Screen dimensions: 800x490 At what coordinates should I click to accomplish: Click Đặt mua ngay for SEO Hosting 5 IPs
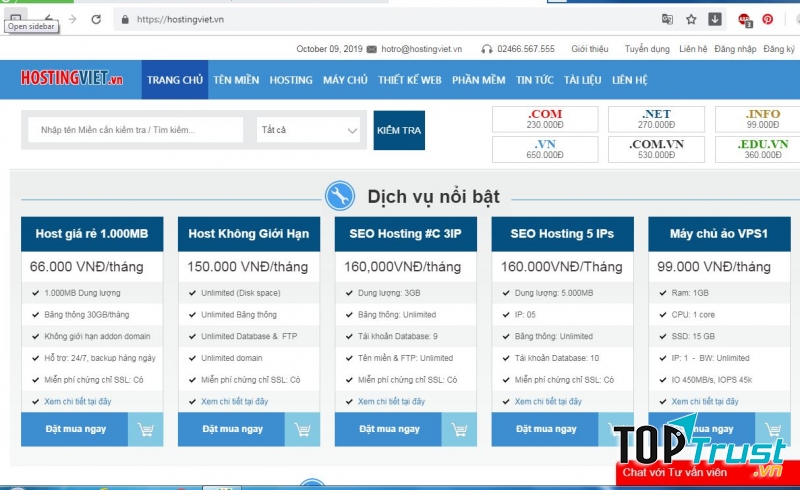click(545, 429)
